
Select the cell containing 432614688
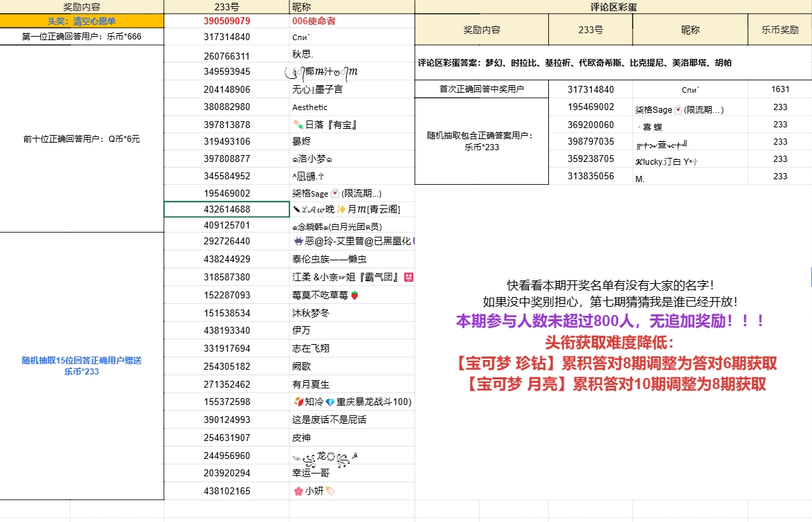click(227, 209)
